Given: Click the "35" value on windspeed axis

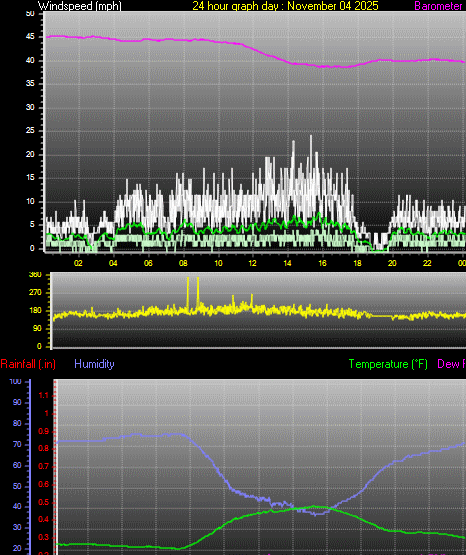Looking at the screenshot, I should tap(30, 84).
